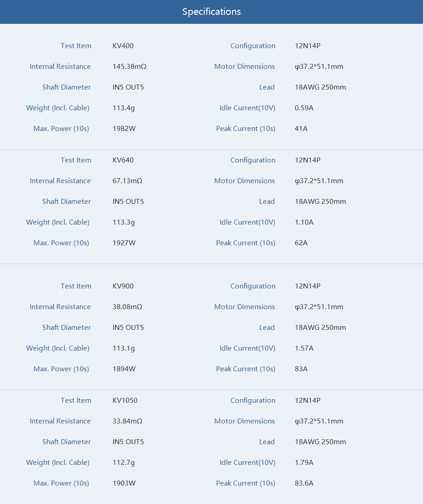The width and height of the screenshot is (423, 504).
Task: Click the 0.59A idle current value
Action: [304, 108]
